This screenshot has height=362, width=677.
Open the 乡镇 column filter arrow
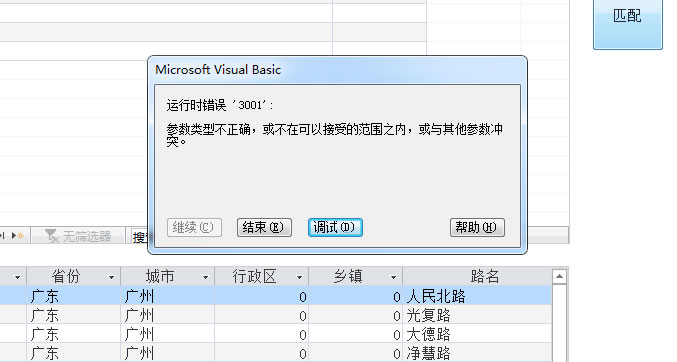(x=393, y=277)
